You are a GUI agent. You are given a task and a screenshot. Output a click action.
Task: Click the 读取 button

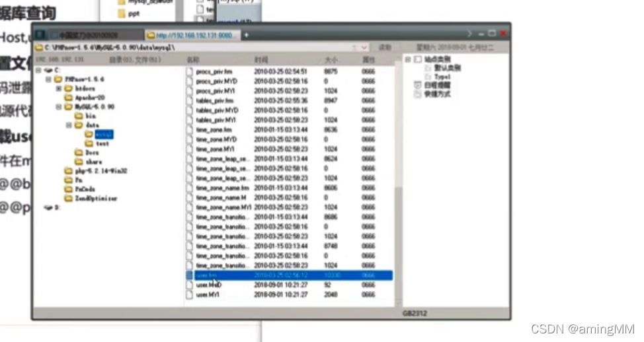coord(385,48)
